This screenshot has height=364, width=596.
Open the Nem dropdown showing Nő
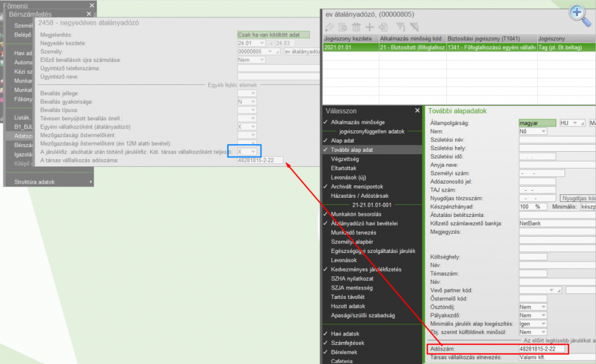pyautogui.click(x=532, y=131)
